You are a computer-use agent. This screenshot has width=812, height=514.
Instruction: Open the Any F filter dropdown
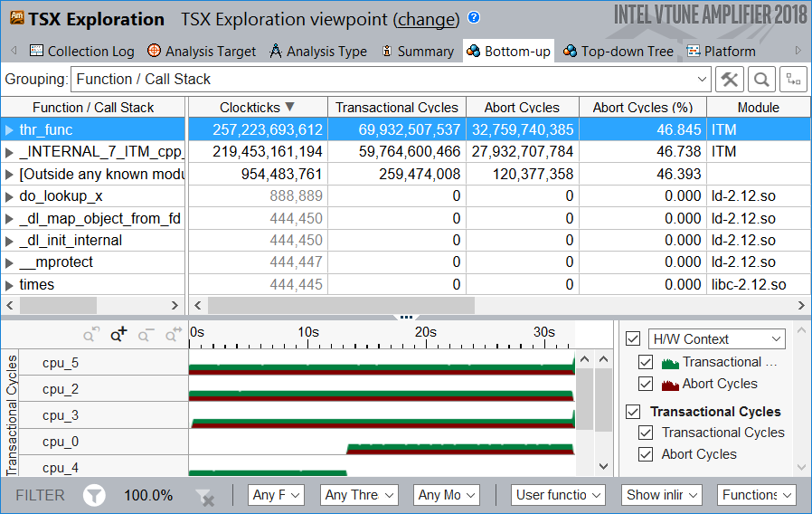click(276, 495)
